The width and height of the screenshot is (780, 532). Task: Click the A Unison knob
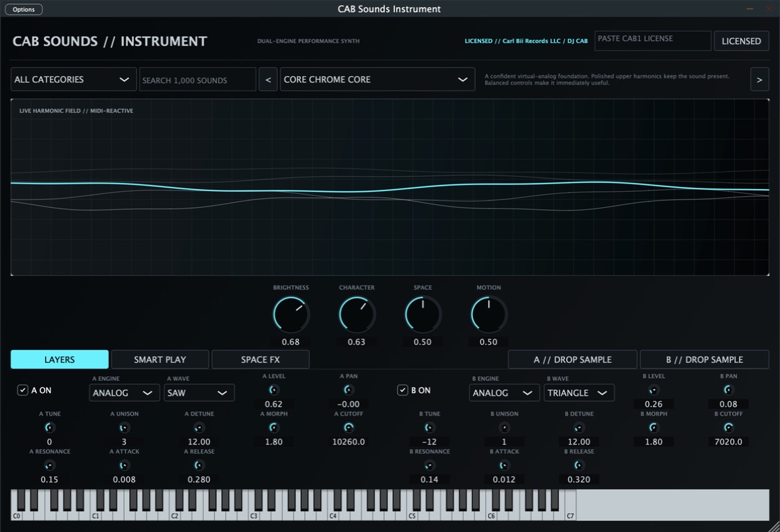[x=124, y=427]
